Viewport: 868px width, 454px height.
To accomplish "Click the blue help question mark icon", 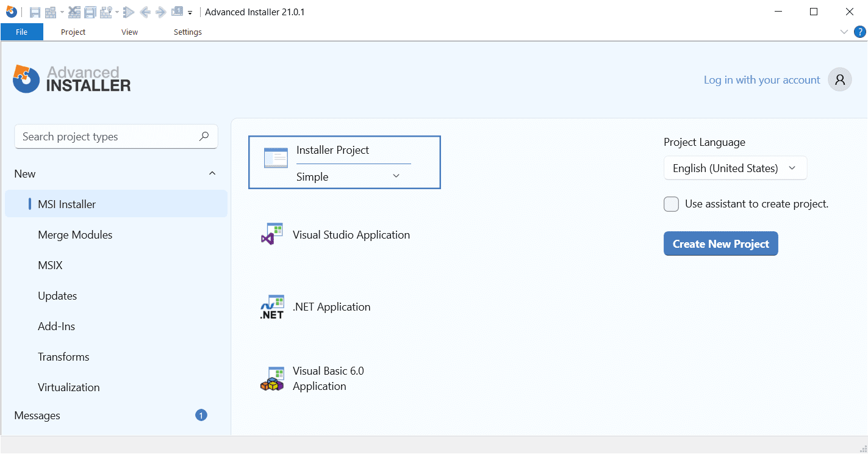I will (x=860, y=32).
